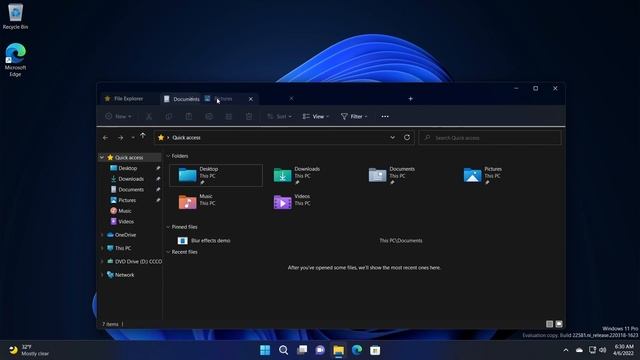
Task: Go up one level arrow
Action: tap(142, 136)
